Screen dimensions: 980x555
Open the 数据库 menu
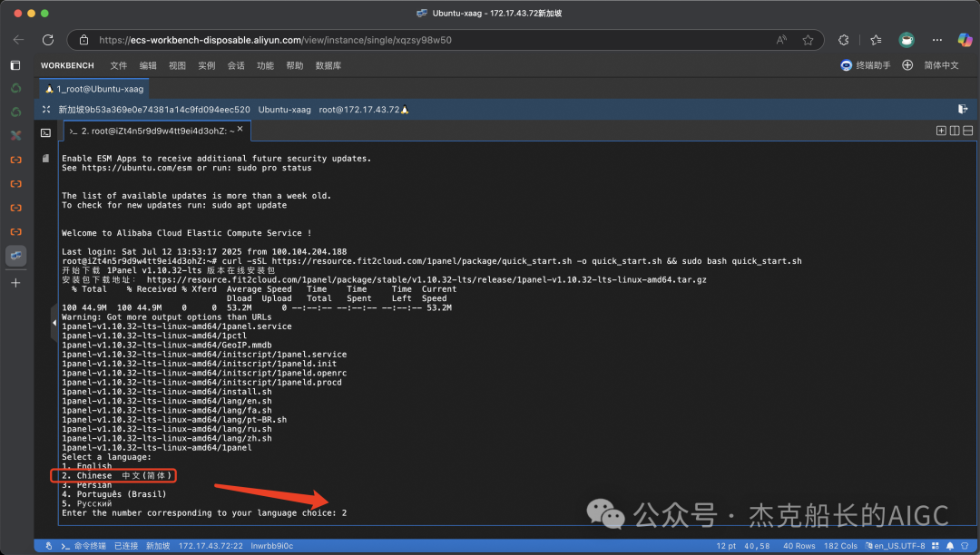pyautogui.click(x=328, y=65)
